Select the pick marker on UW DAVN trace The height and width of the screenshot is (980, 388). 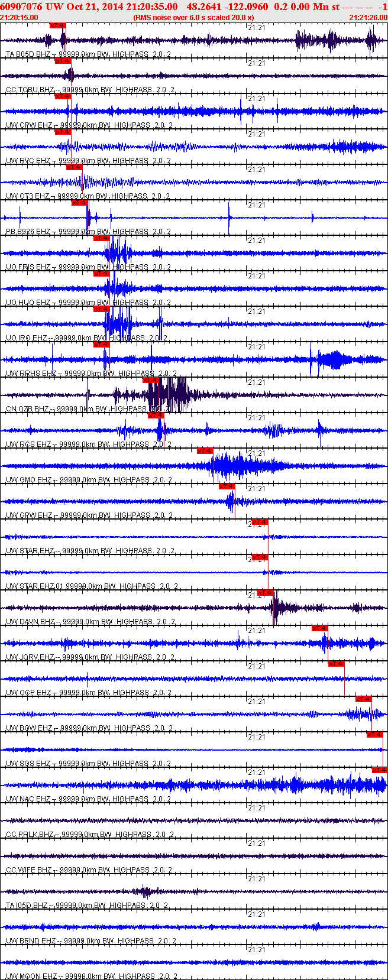265,593
